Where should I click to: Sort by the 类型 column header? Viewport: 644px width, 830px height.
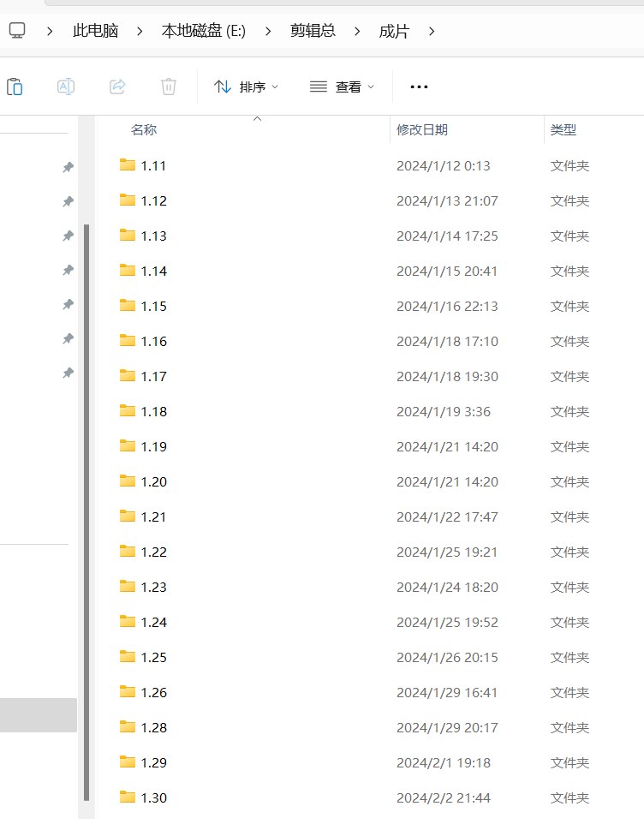(563, 129)
